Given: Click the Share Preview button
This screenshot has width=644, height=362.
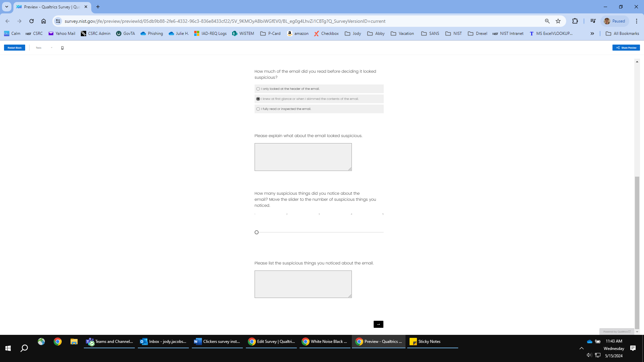Looking at the screenshot, I should [626, 48].
